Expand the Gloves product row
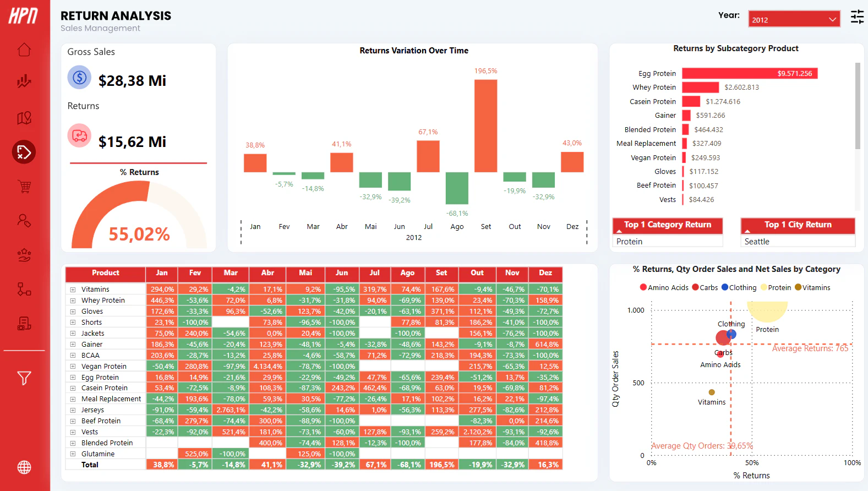 [x=72, y=312]
